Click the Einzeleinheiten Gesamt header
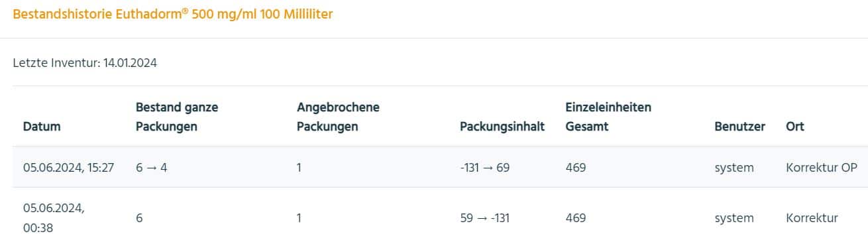Viewport: 868px width, 246px height. click(608, 117)
